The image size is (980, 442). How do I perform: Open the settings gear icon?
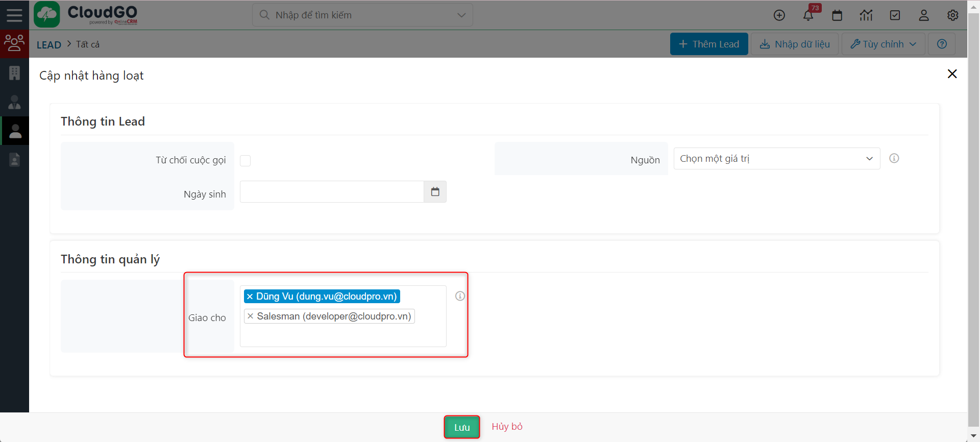point(952,15)
